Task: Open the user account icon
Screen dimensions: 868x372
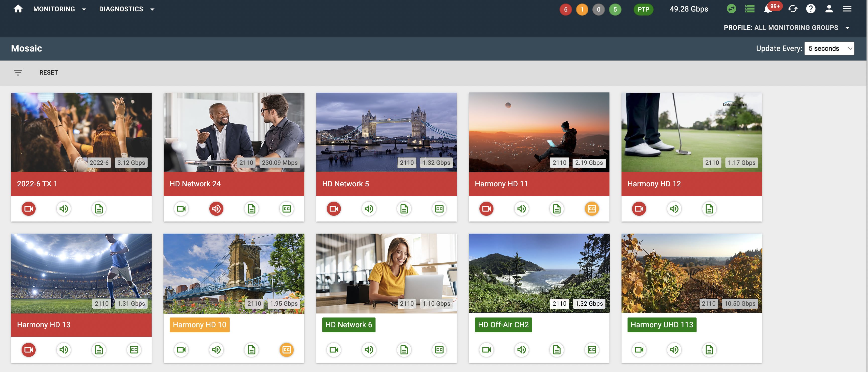Action: (829, 9)
